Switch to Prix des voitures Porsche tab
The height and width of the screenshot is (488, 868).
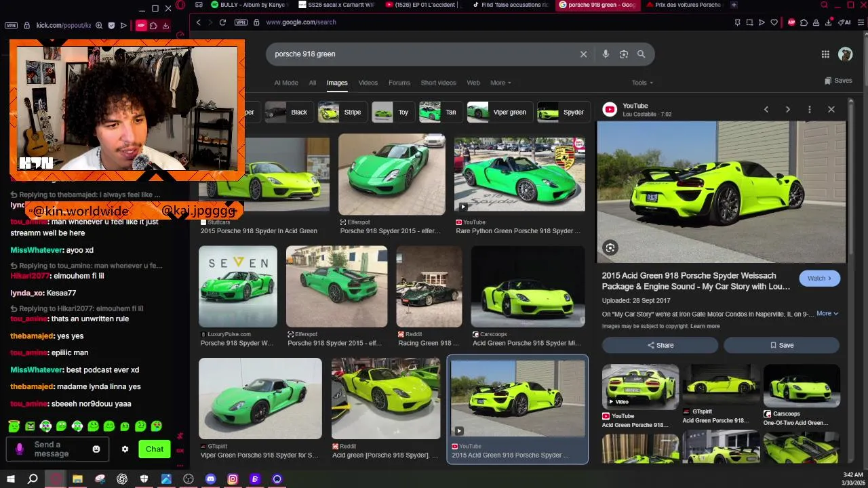pyautogui.click(x=684, y=5)
